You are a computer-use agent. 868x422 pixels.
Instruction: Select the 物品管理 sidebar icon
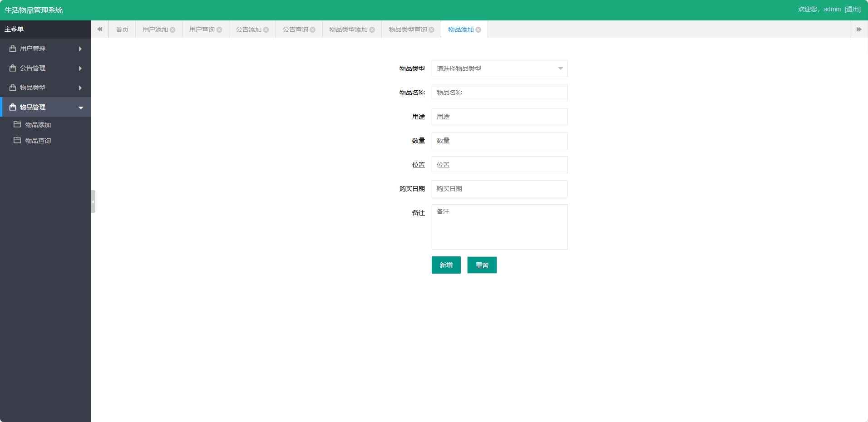pos(12,107)
